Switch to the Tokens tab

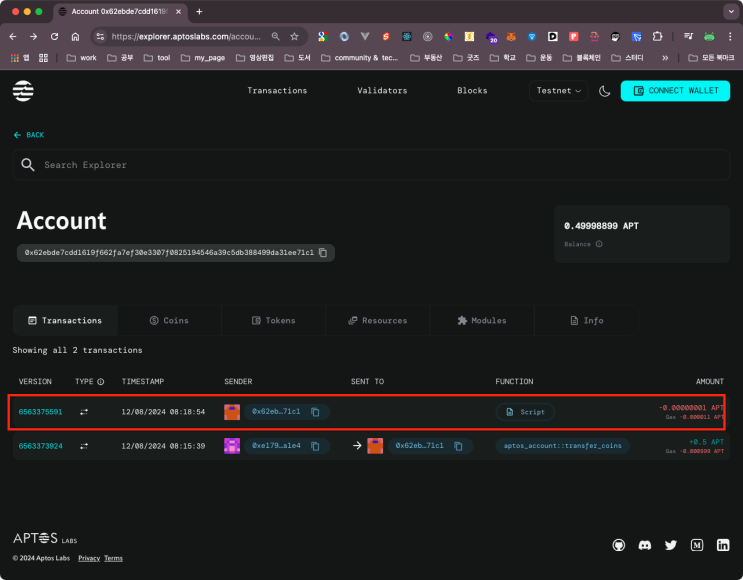click(x=273, y=320)
